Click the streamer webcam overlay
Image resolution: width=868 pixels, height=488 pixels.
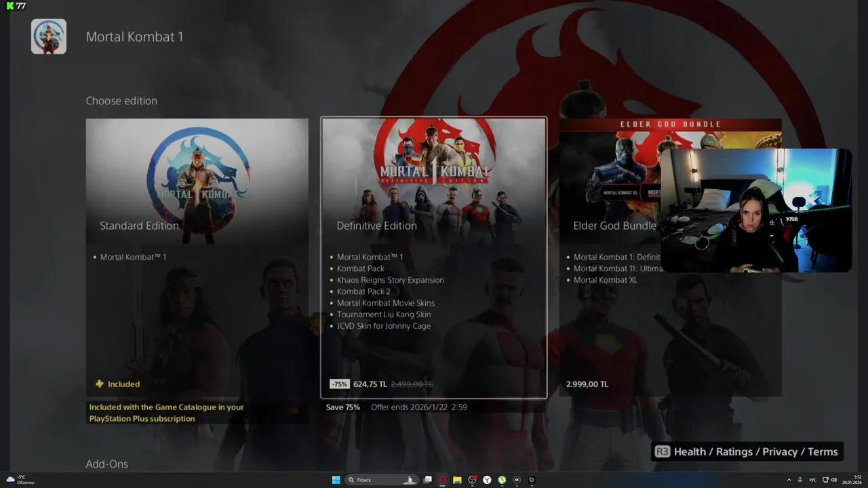756,211
